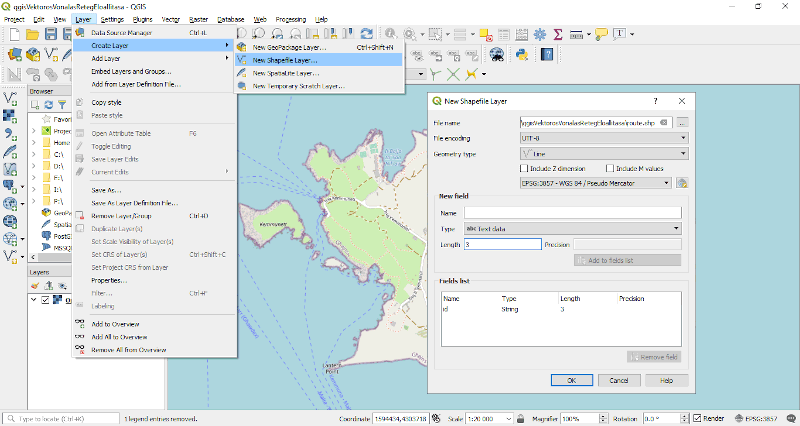This screenshot has width=800, height=426.
Task: Open the Help Contents book icon
Action: click(x=547, y=54)
